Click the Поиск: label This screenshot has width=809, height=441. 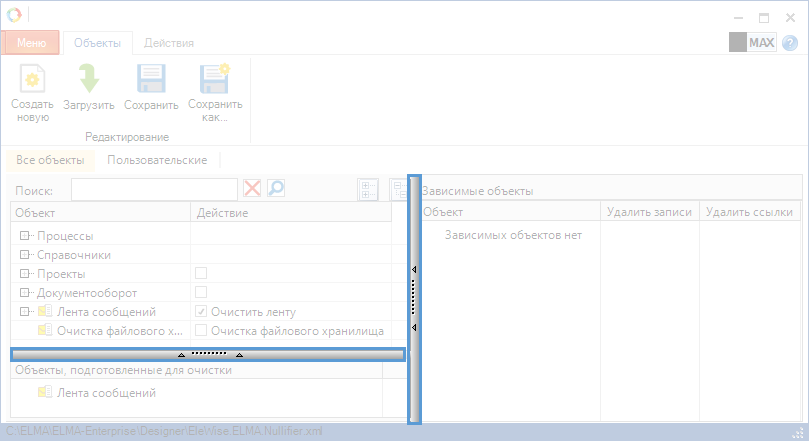click(34, 191)
